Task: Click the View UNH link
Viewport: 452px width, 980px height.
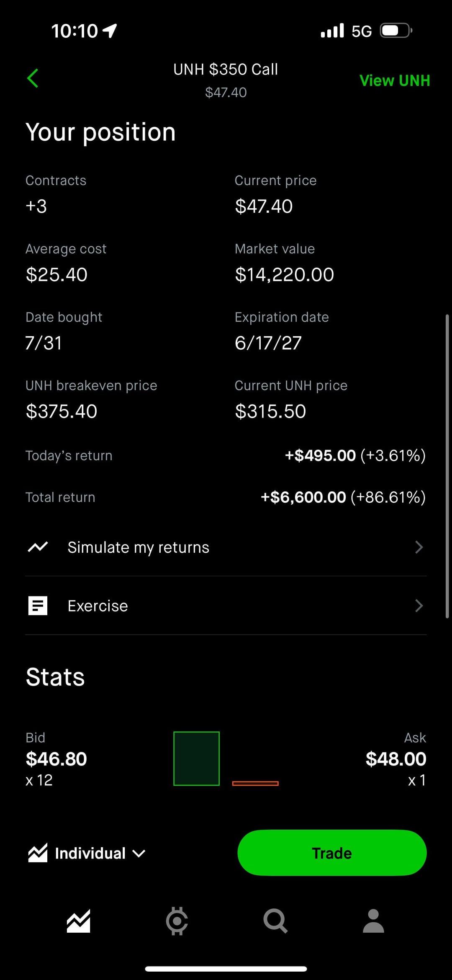Action: coord(395,80)
